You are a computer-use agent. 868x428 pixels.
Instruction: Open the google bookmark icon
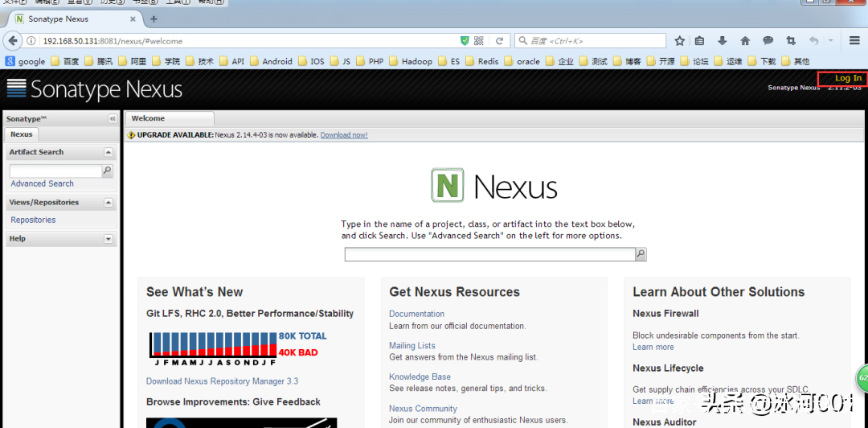(10, 61)
